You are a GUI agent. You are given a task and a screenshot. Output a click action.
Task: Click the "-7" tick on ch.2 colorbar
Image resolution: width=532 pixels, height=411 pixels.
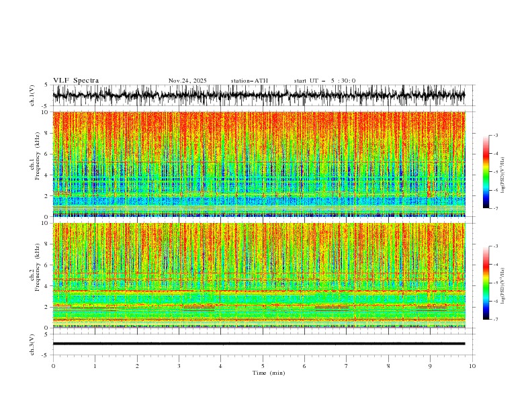tap(495, 319)
